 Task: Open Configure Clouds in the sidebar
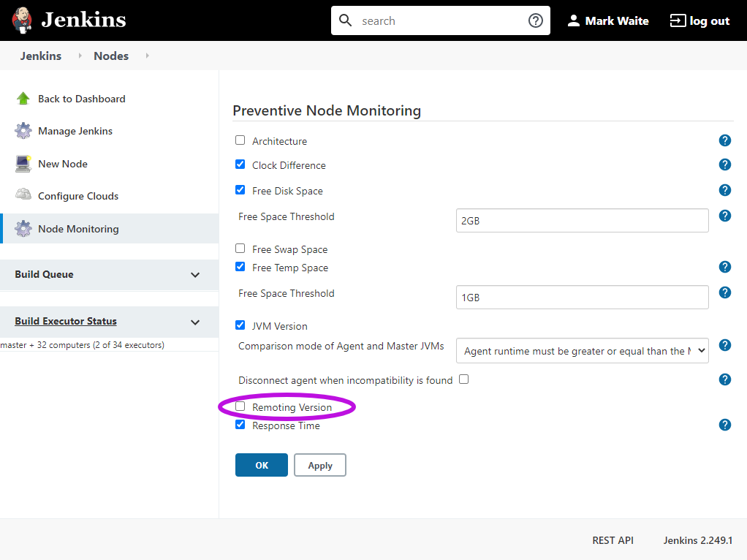pos(78,196)
